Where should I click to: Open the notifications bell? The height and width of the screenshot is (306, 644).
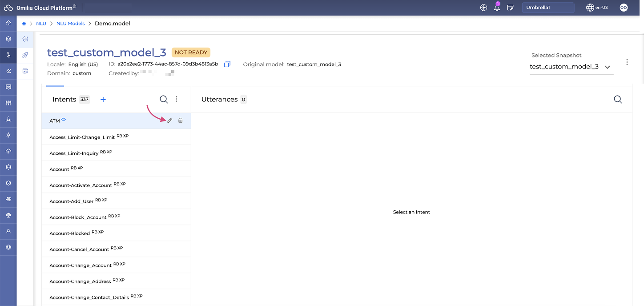497,8
